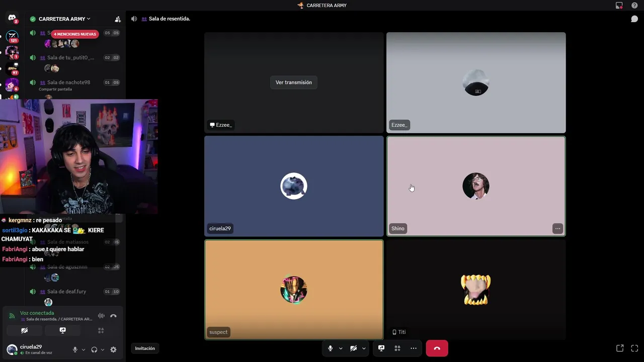Screen dimensions: 644x362
Task: Click the Compartir pantalla label under nachote98
Action: pos(55,89)
